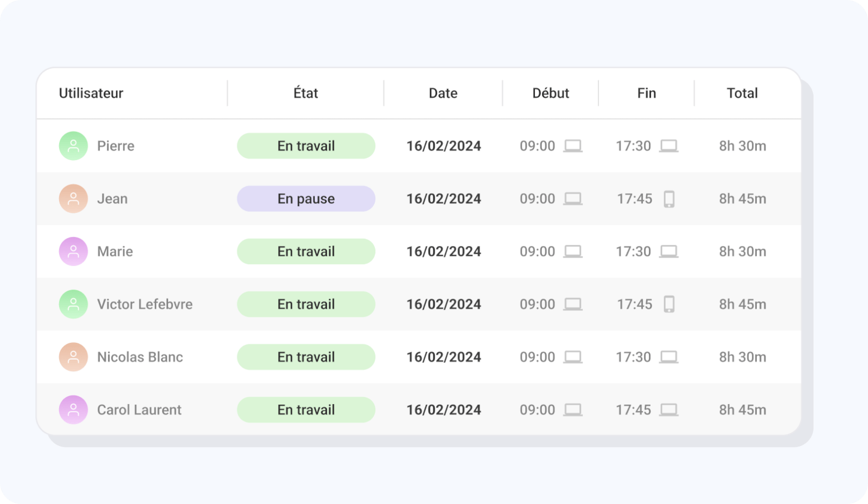
Task: Open Victor Lefebvre's name link
Action: click(x=145, y=304)
